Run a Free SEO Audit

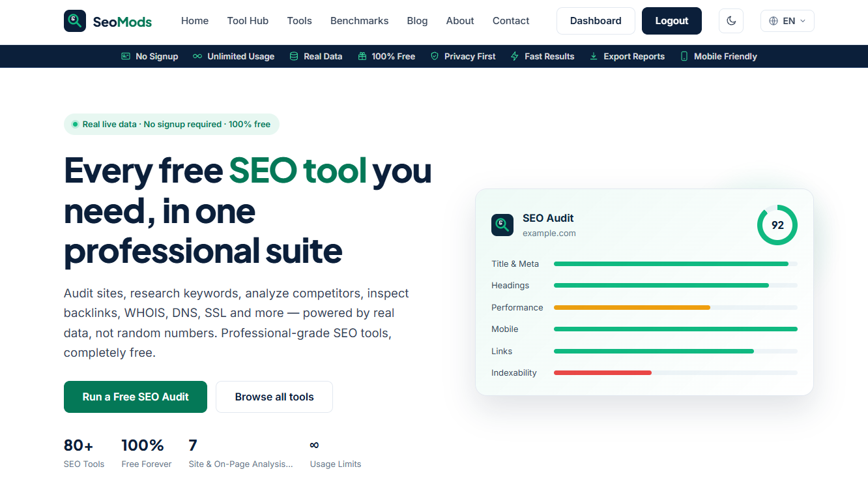tap(136, 397)
